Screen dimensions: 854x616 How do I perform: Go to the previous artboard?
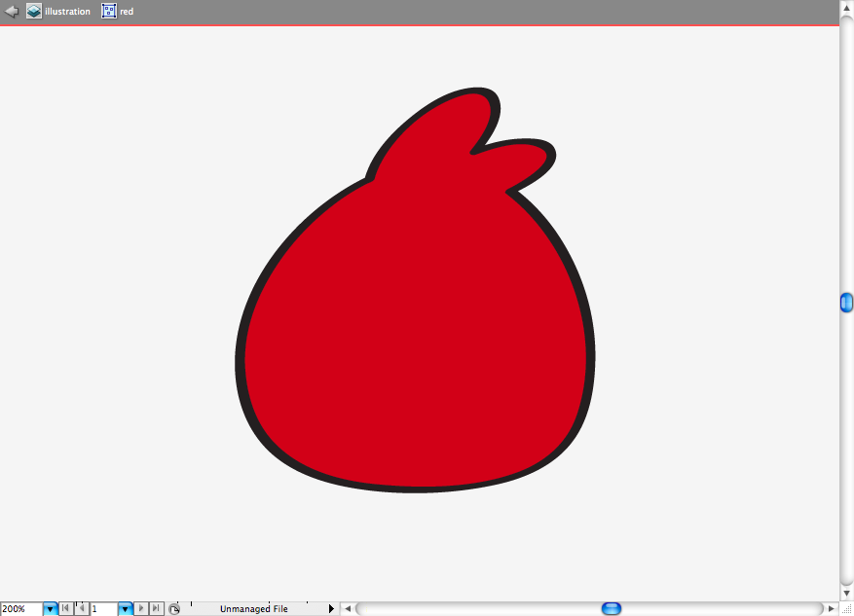(81, 608)
